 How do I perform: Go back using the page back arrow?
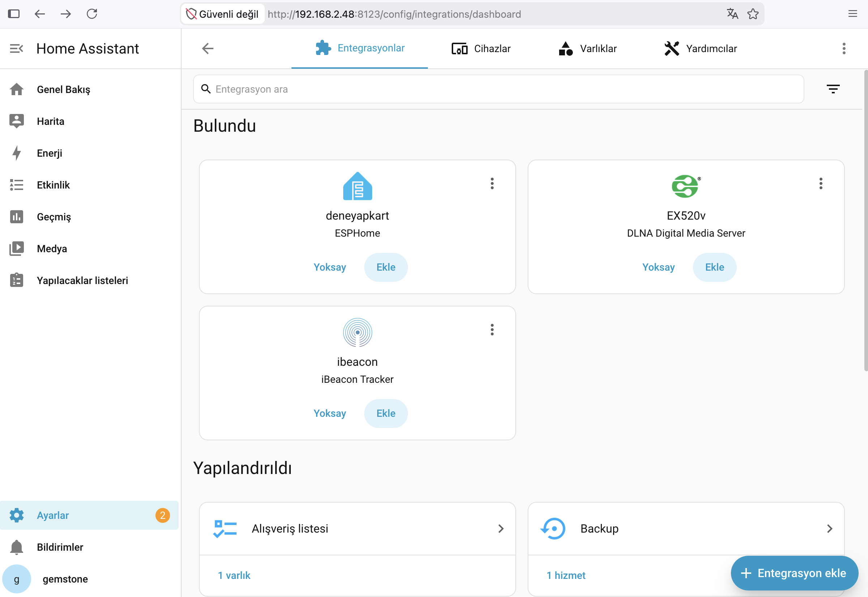208,48
